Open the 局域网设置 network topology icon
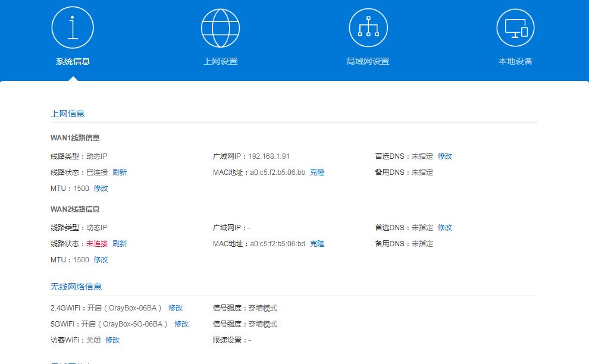The width and height of the screenshot is (589, 364). 368,26
